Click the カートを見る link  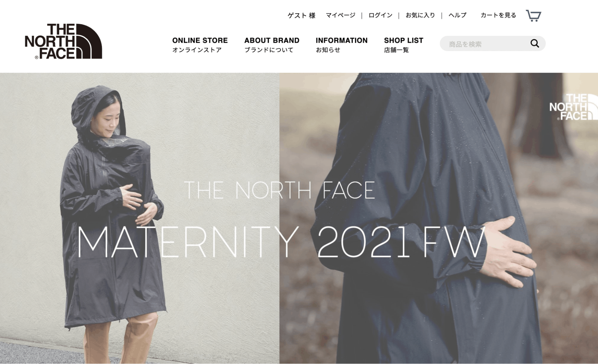pyautogui.click(x=498, y=15)
